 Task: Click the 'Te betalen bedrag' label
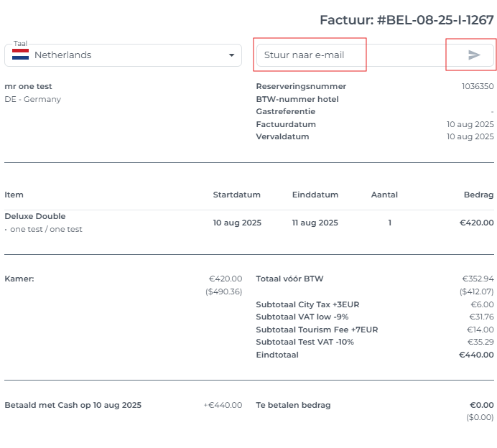[293, 405]
